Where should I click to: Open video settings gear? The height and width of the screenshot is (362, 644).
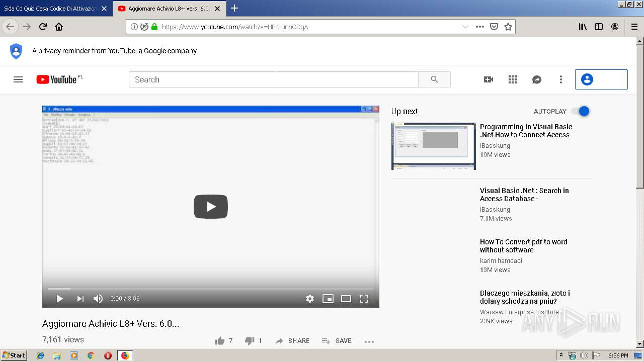310,299
